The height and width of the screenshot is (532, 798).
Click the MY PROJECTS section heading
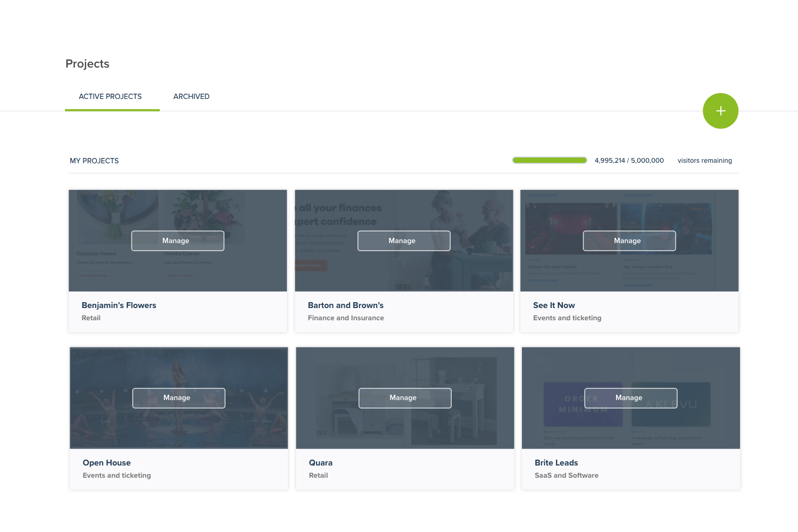coord(94,161)
